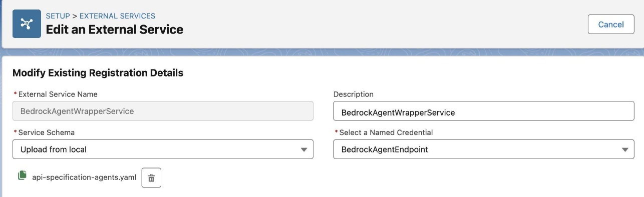Click the breadcrumb separator after SETUP
This screenshot has height=197, width=644.
[75, 16]
